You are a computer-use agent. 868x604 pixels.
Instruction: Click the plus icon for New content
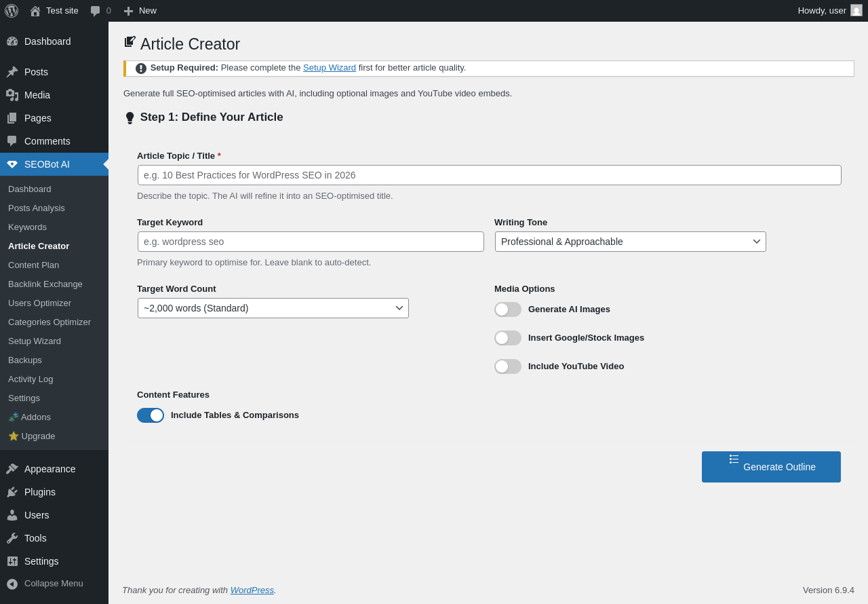click(128, 11)
